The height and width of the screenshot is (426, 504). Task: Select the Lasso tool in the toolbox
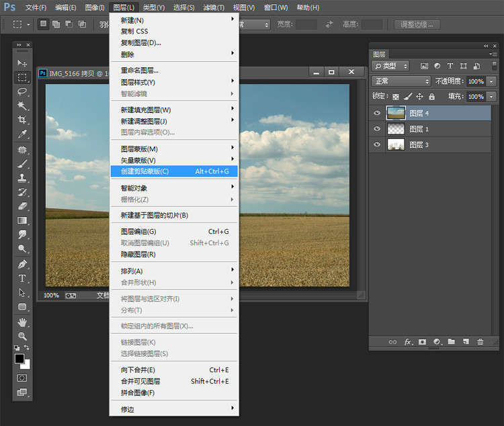[x=22, y=91]
